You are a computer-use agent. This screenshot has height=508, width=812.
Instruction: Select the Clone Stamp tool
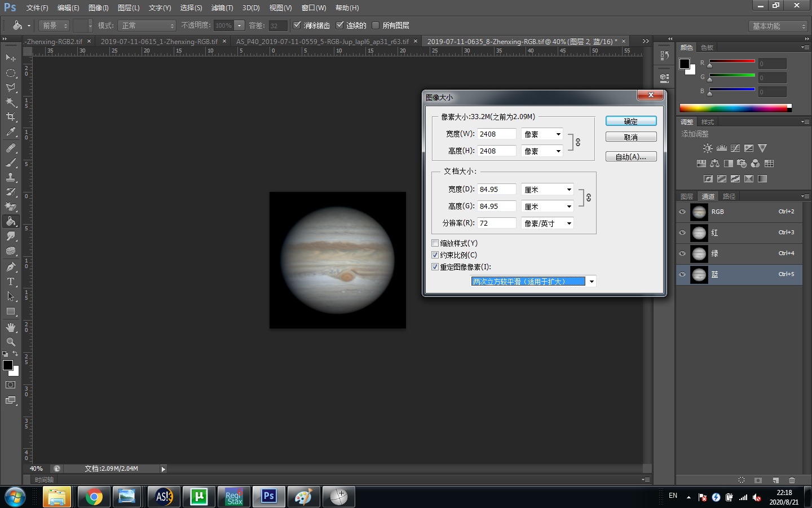tap(11, 177)
